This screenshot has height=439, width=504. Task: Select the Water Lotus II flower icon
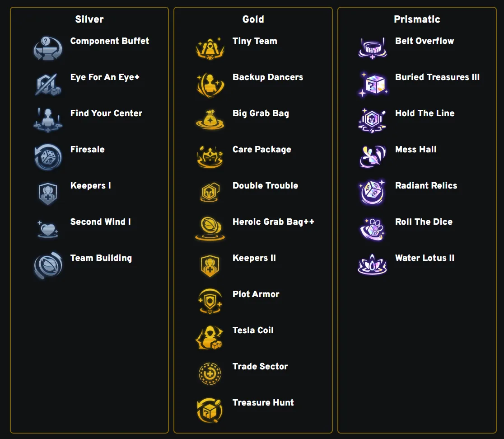click(372, 265)
